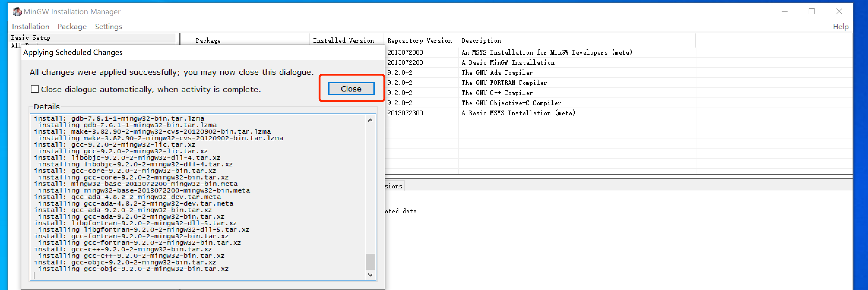The image size is (868, 290).
Task: Click the details scrollbar down arrow
Action: pyautogui.click(x=370, y=275)
